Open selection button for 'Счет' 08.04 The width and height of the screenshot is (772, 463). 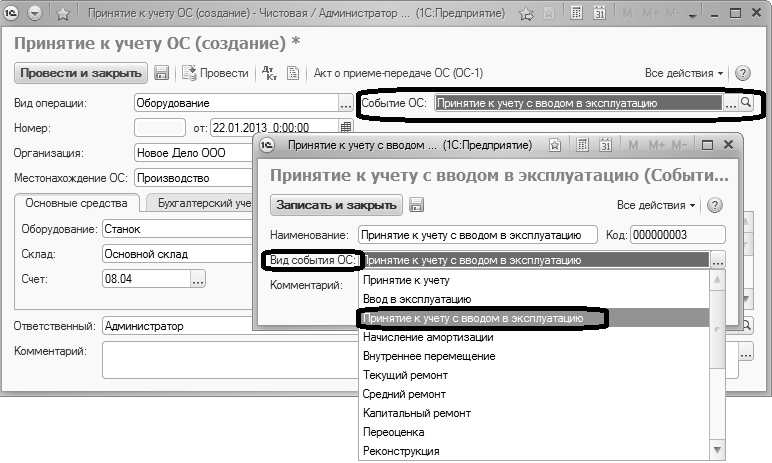198,279
